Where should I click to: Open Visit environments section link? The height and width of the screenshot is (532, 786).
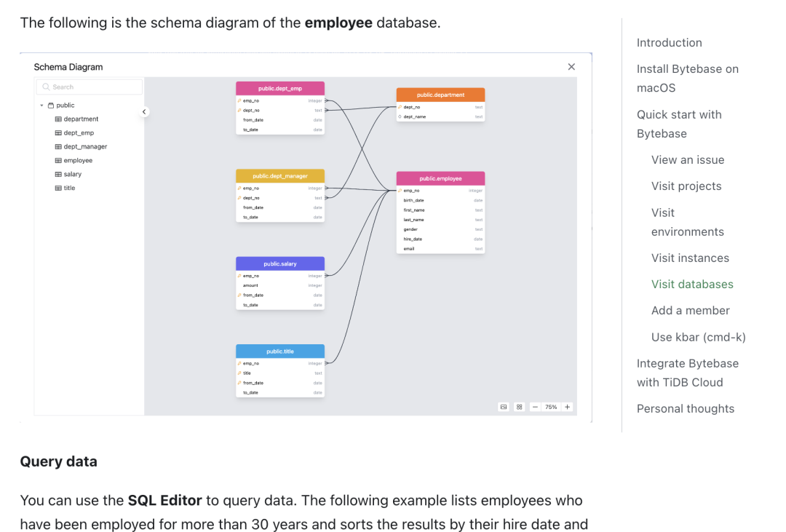(x=688, y=222)
